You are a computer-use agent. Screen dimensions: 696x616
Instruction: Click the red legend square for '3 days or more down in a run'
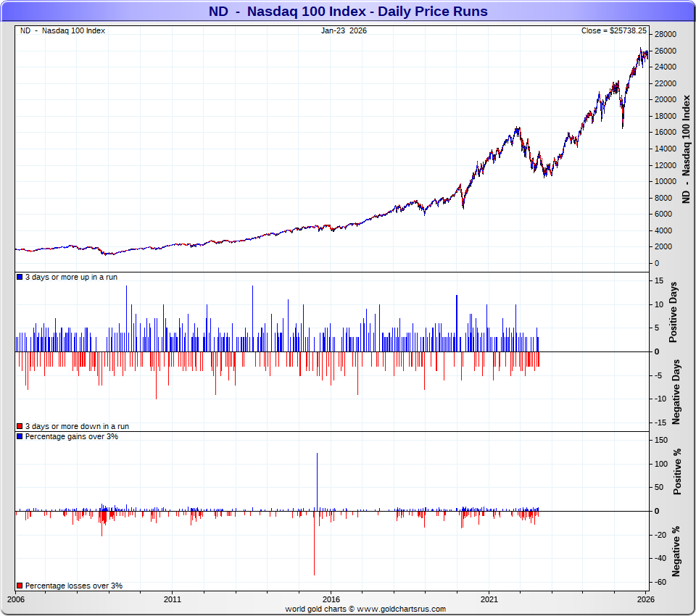click(x=20, y=426)
